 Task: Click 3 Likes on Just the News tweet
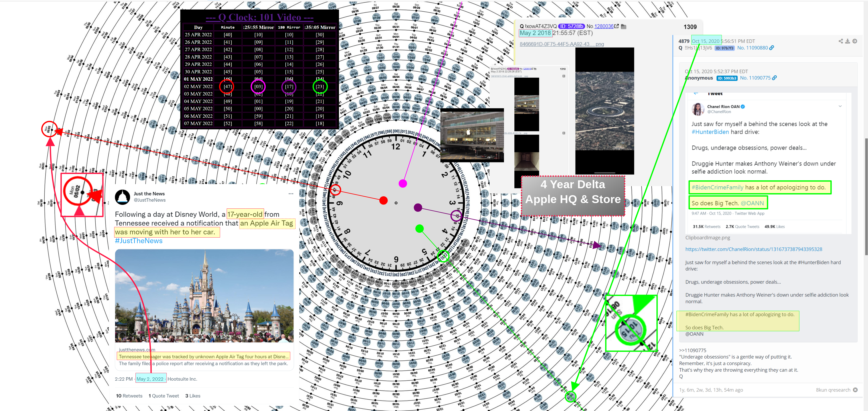pyautogui.click(x=193, y=396)
